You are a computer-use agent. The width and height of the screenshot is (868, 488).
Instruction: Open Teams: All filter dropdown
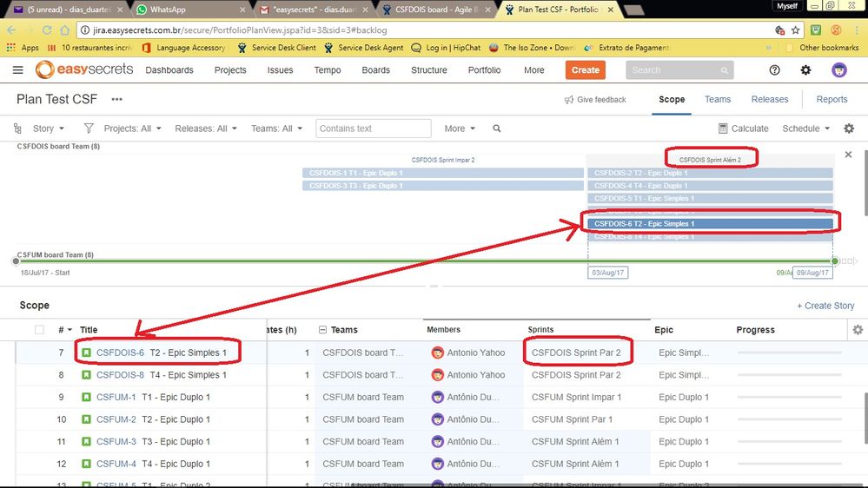(x=277, y=129)
